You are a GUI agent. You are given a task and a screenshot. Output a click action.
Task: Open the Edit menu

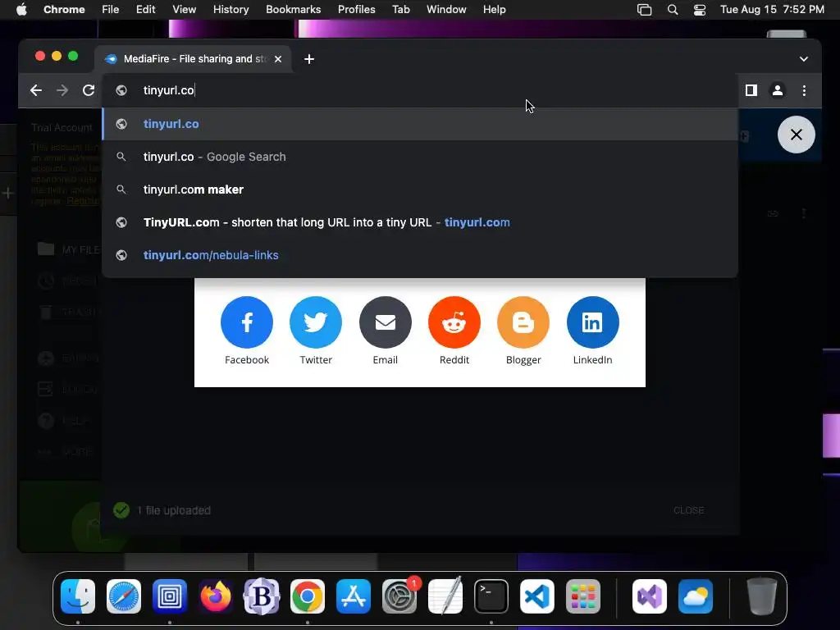pos(145,10)
